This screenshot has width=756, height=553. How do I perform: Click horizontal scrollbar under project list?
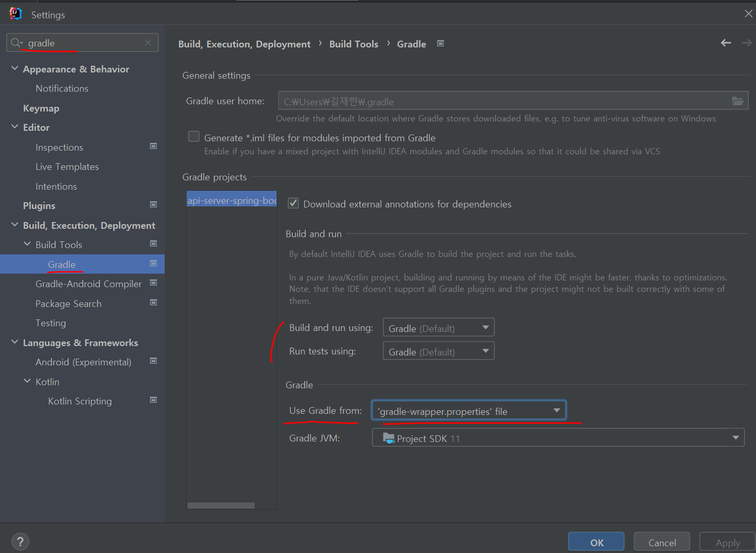click(221, 506)
